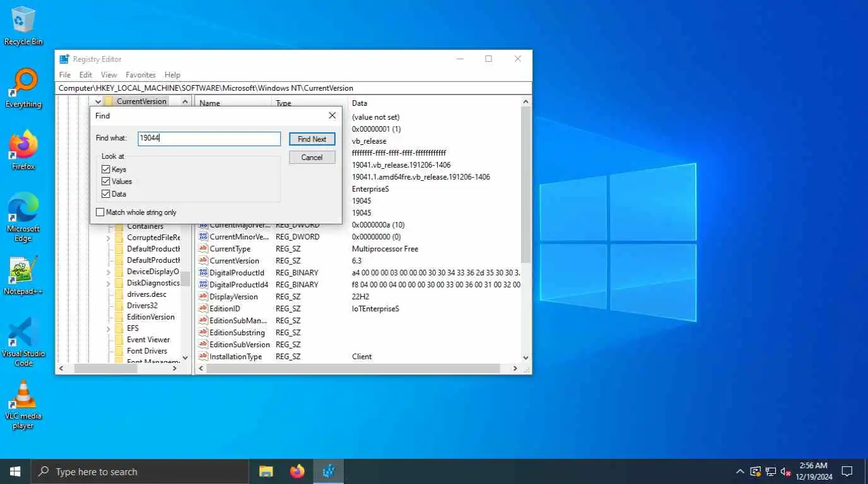868x484 pixels.
Task: Click the Registry Editor title bar icon
Action: tap(64, 59)
